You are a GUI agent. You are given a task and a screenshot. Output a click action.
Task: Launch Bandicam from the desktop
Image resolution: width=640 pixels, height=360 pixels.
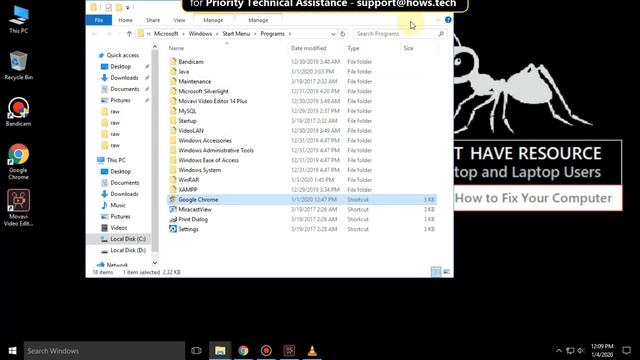click(x=18, y=112)
